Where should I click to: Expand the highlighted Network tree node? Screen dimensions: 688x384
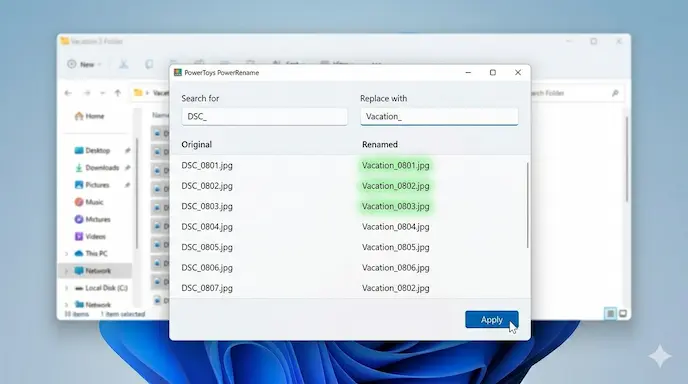[x=67, y=271]
